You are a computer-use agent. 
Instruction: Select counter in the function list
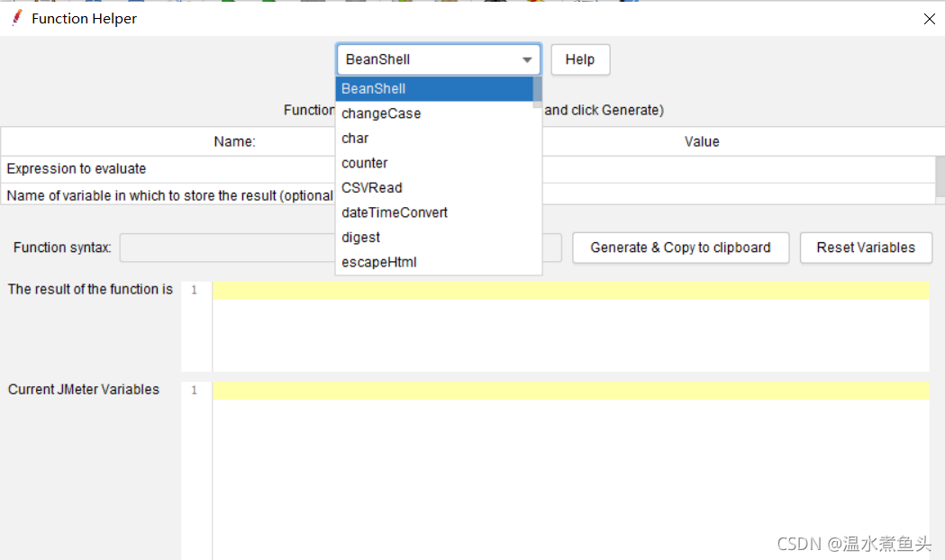coord(434,163)
